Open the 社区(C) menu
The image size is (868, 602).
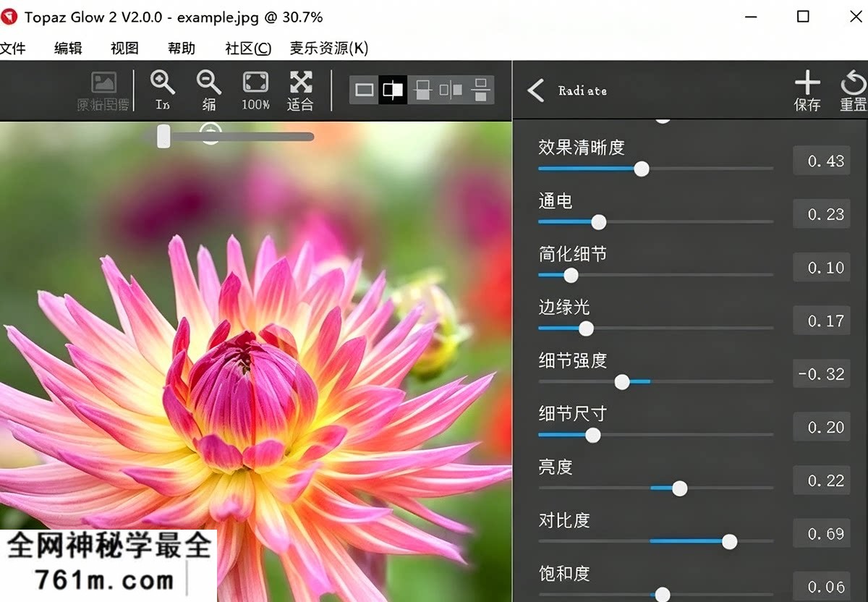(248, 48)
